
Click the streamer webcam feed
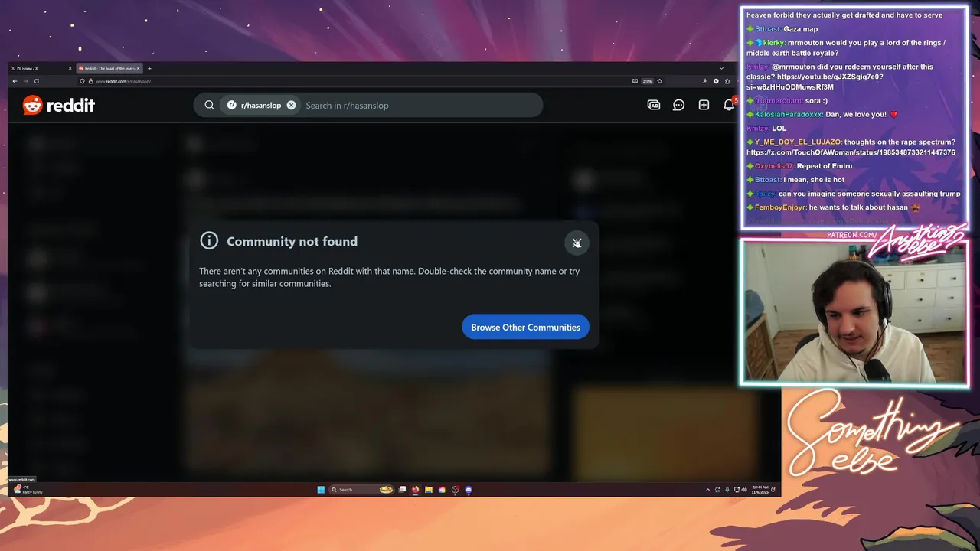854,312
